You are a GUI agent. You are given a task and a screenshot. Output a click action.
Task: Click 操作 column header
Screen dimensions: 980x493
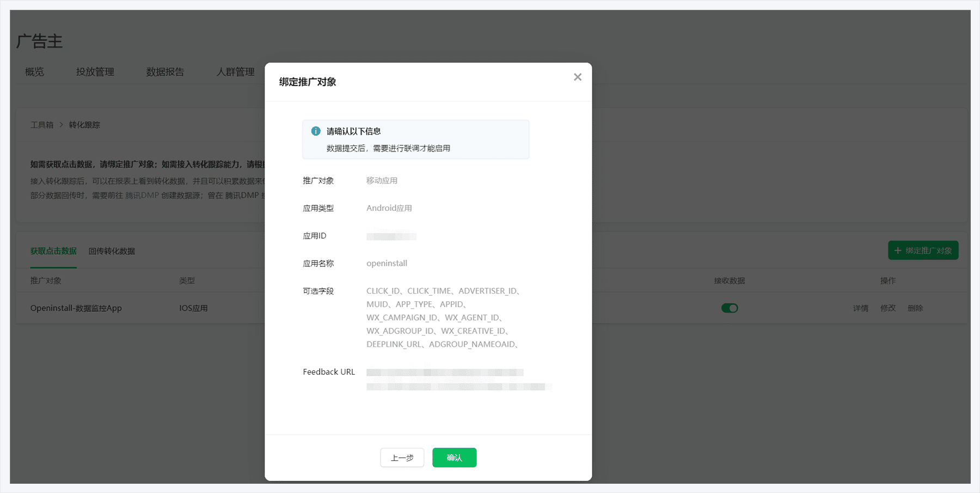click(x=888, y=281)
